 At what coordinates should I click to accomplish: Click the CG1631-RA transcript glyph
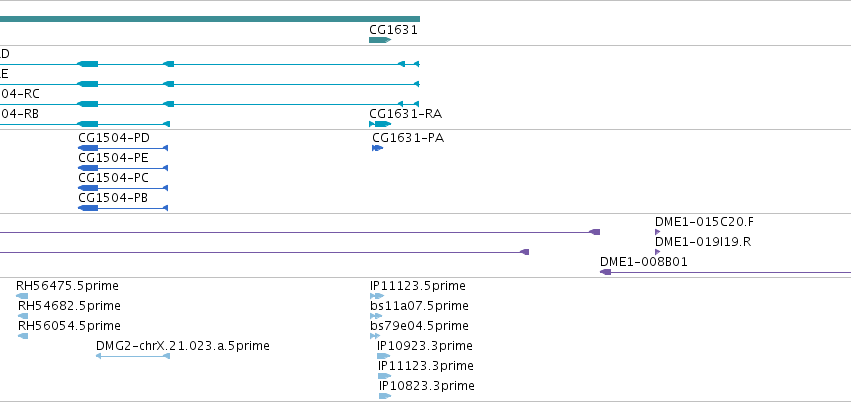(380, 124)
